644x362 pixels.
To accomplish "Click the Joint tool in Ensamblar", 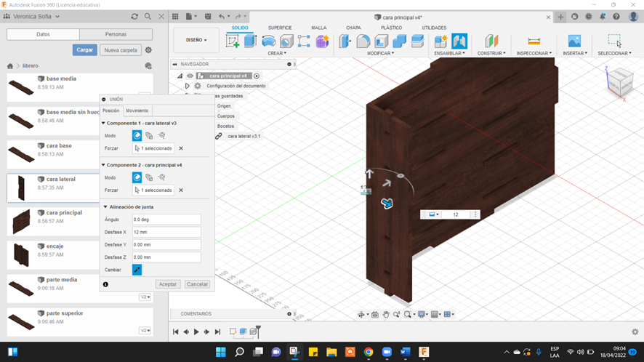I will 459,41.
